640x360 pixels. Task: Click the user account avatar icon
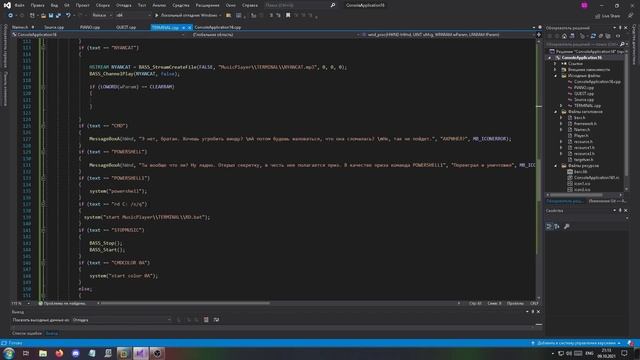click(x=584, y=5)
